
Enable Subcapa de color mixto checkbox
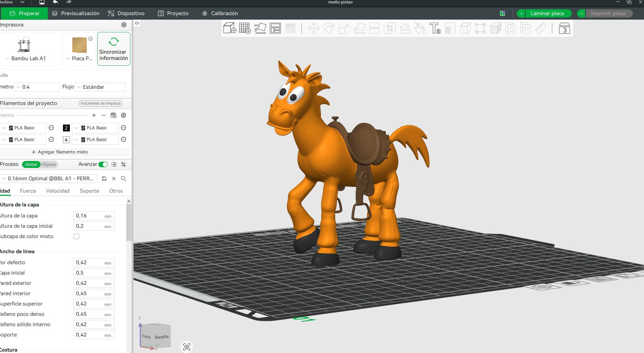click(76, 236)
